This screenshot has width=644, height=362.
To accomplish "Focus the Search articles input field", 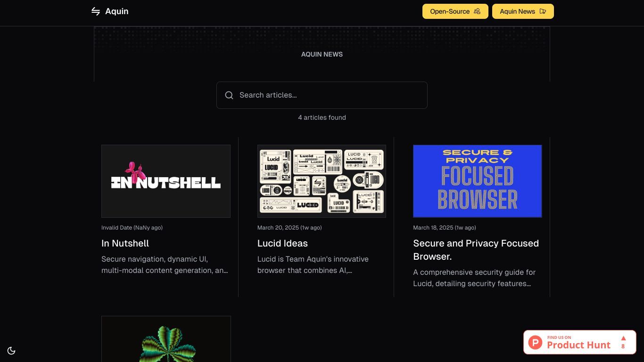I will (x=322, y=95).
